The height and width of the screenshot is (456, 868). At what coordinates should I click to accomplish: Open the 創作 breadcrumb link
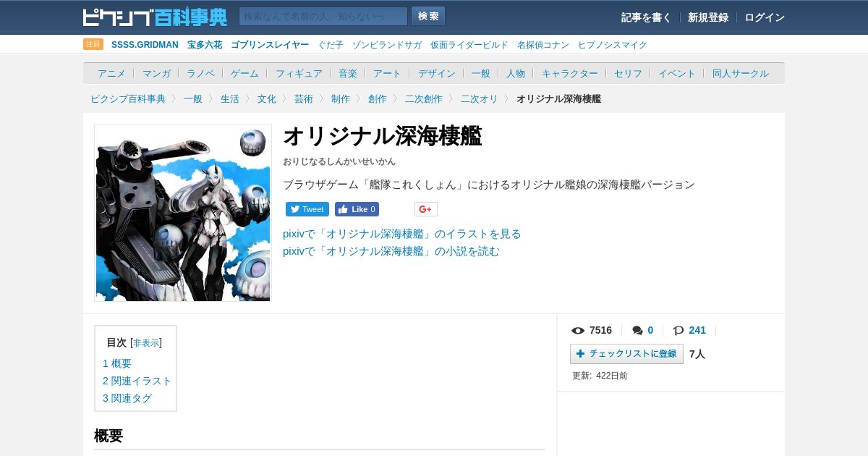378,98
